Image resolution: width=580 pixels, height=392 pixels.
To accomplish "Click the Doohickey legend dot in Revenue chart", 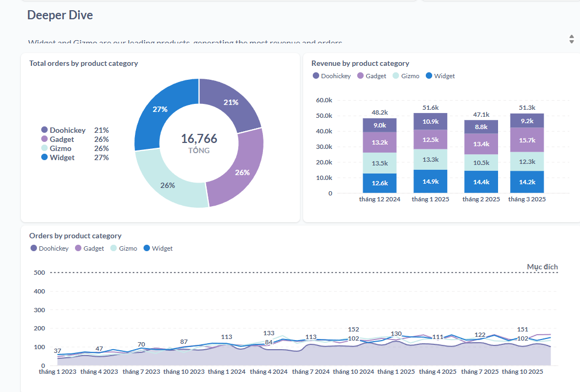I will pos(316,76).
